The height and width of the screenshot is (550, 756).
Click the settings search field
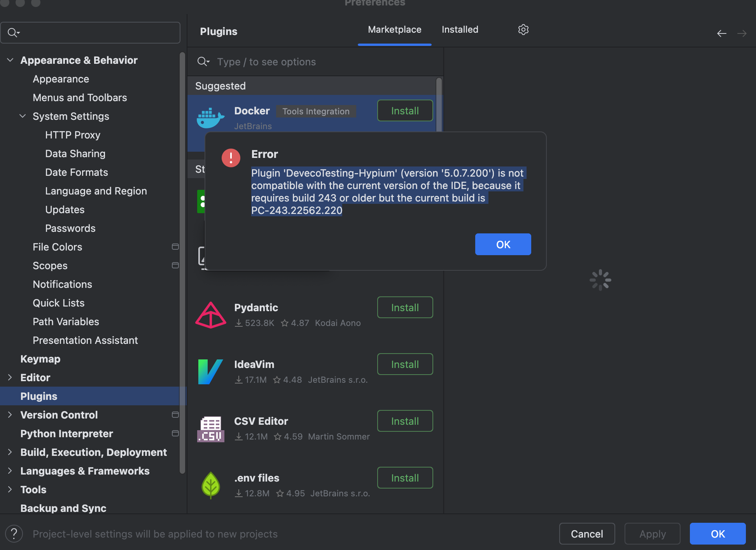90,33
